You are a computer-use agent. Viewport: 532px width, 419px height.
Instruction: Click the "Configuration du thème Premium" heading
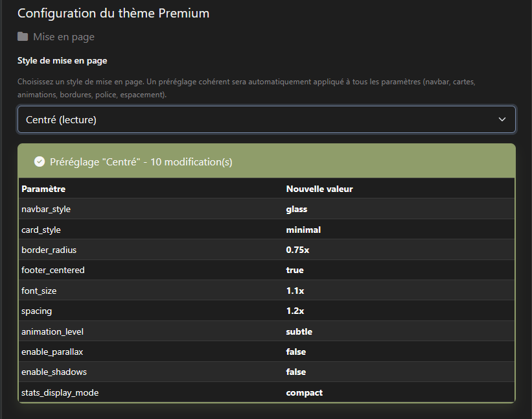pos(113,13)
